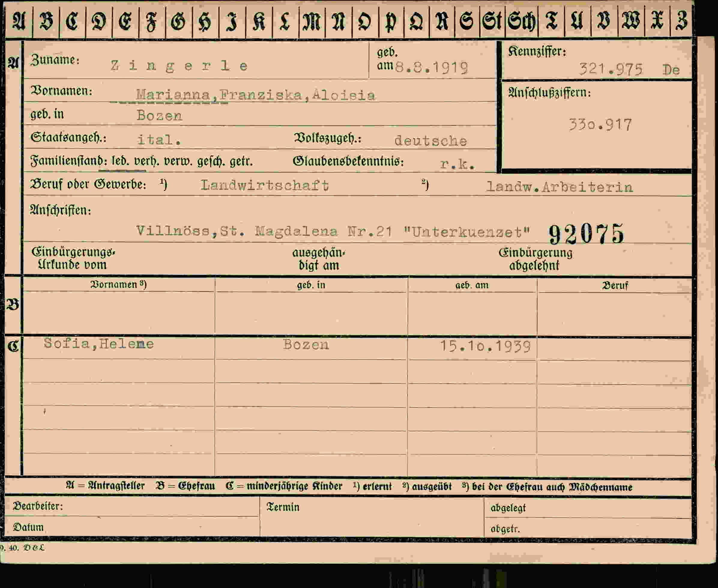Click the section letter 'C' in the margin

pos(13,346)
